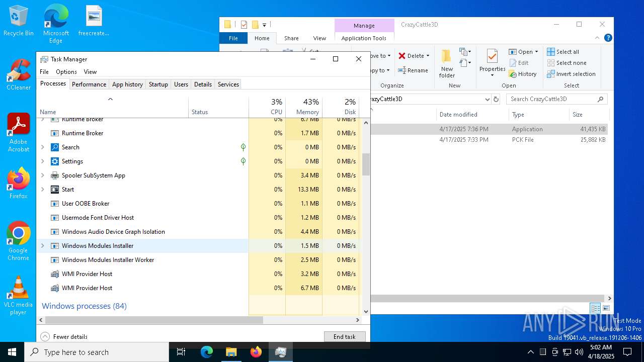This screenshot has height=362, width=644.
Task: Click the Windows Start button
Action: [x=12, y=352]
